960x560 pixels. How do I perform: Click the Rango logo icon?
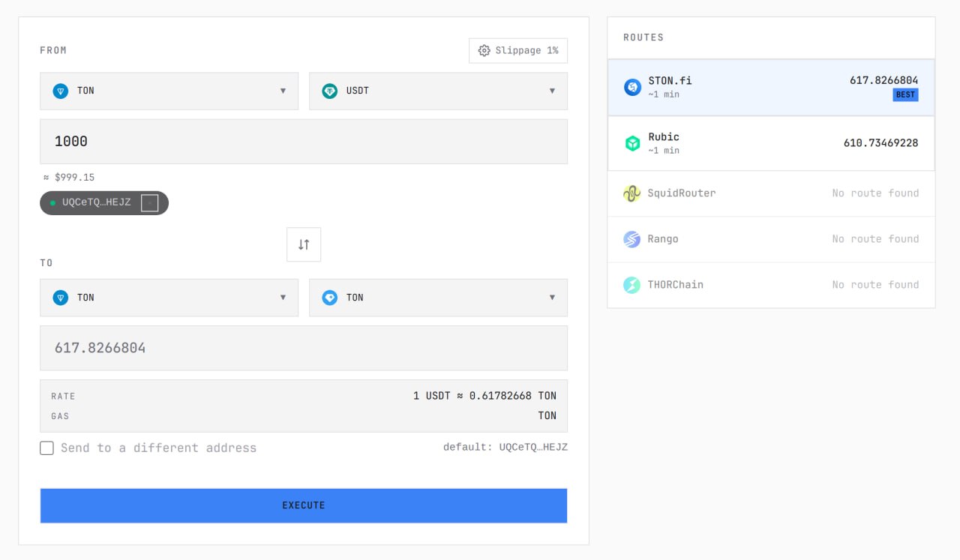632,239
